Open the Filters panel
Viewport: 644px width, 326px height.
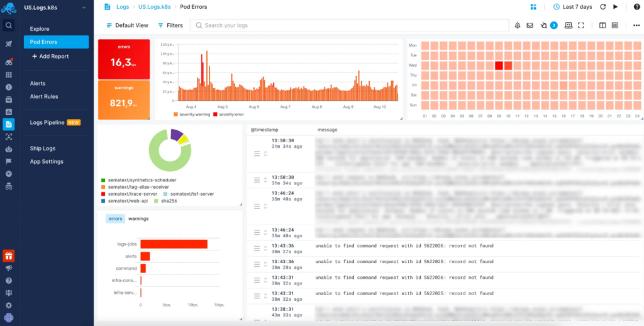(170, 25)
